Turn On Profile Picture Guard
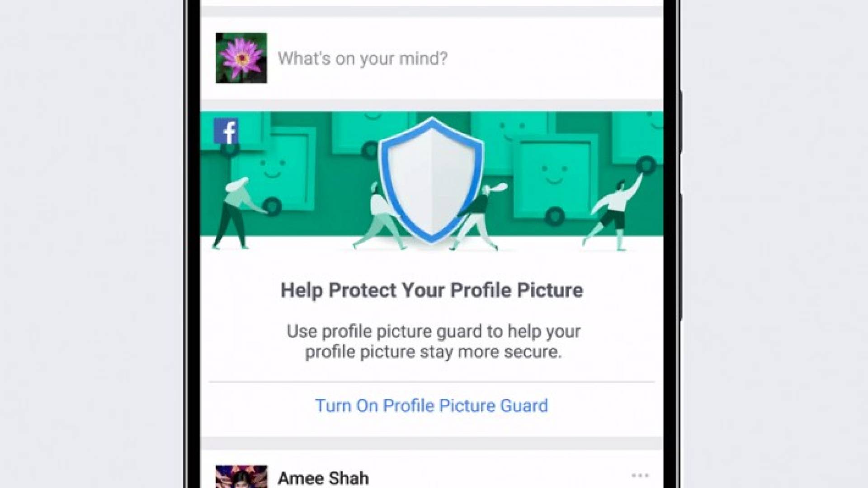This screenshot has width=868, height=488. pyautogui.click(x=431, y=405)
